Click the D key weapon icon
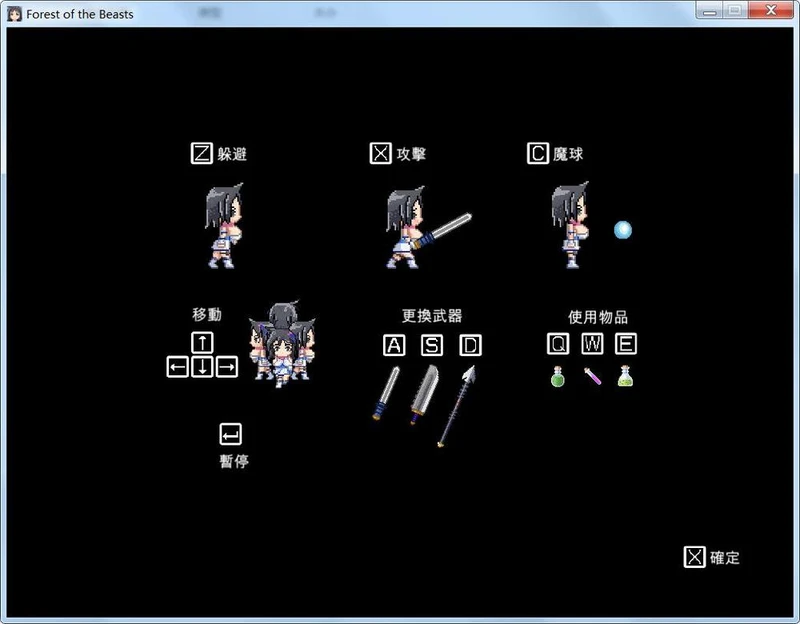Image resolution: width=800 pixels, height=624 pixels. coord(470,345)
